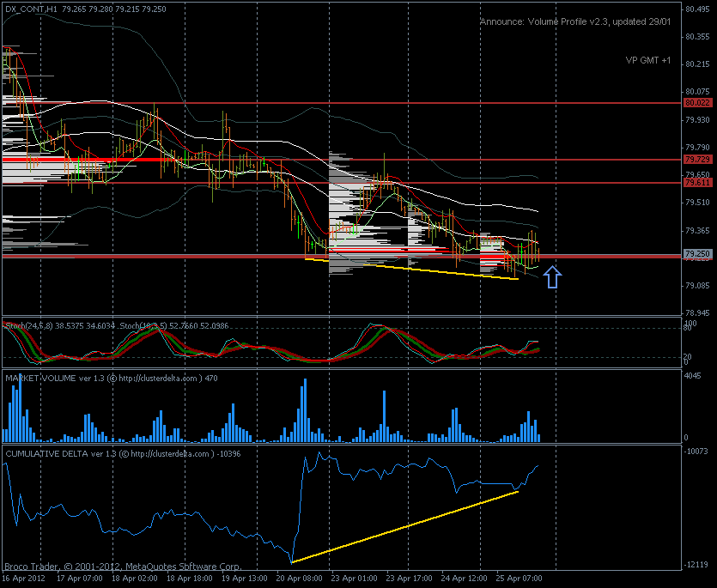Image resolution: width=717 pixels, height=588 pixels.
Task: Click the current price tag 79.250
Action: coord(698,253)
